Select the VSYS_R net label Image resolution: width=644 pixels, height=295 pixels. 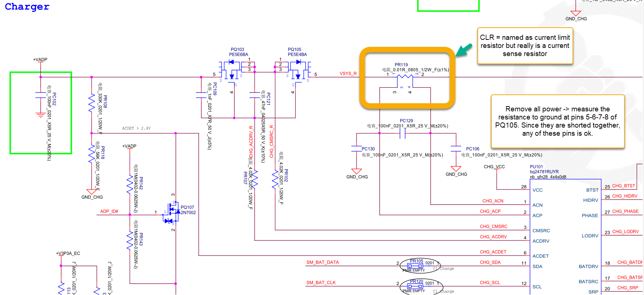tap(348, 74)
